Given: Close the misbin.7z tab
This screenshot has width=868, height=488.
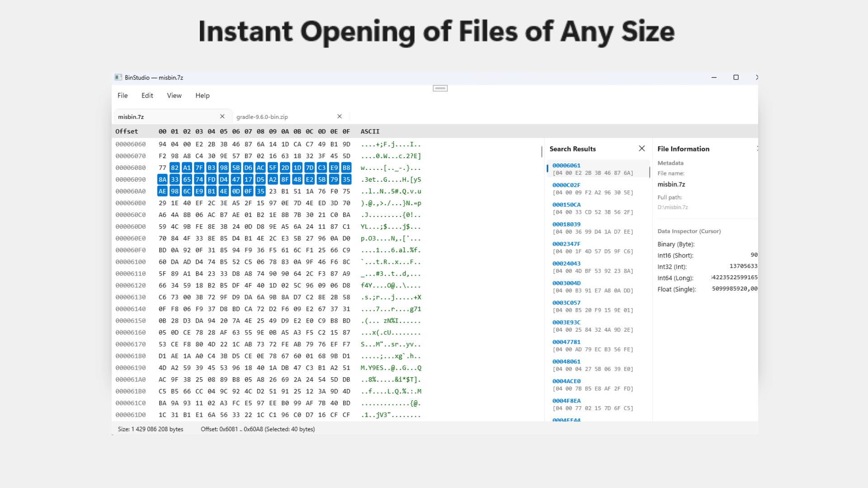Looking at the screenshot, I should click(x=222, y=116).
